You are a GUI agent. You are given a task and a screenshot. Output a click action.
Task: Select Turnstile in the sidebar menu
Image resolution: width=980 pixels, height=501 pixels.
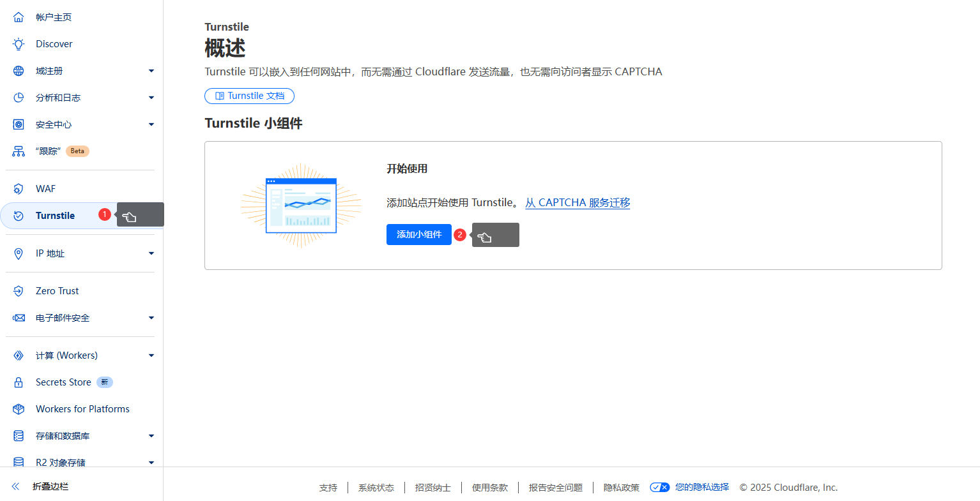point(55,216)
